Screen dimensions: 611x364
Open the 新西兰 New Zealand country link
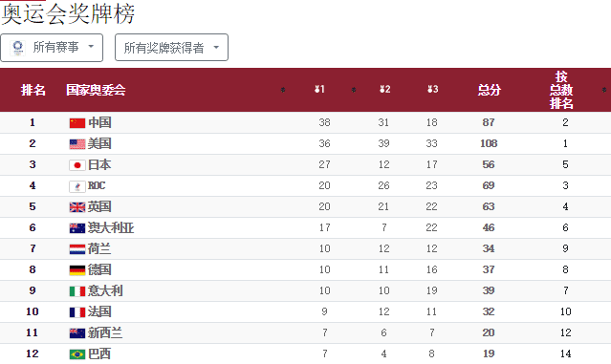pyautogui.click(x=105, y=332)
